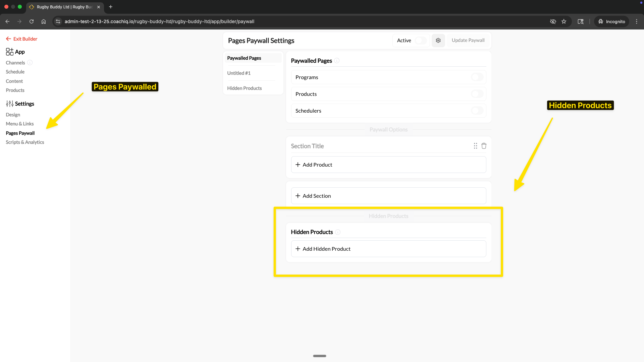Click the plus icon in Add Section

[298, 196]
